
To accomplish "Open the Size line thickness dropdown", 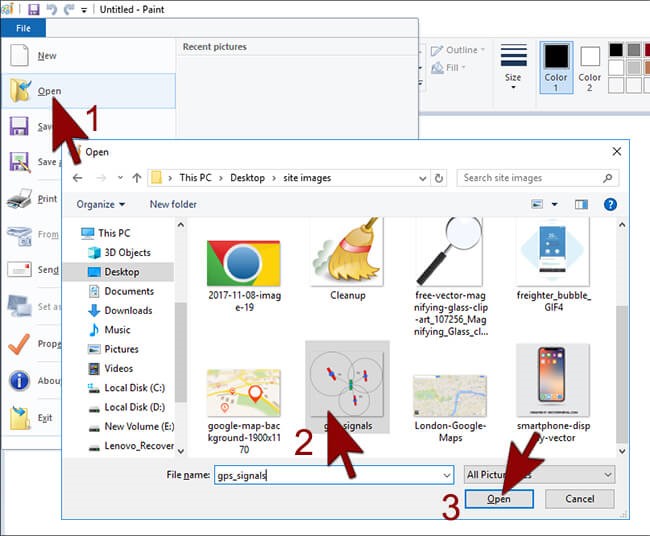I will pos(513,68).
